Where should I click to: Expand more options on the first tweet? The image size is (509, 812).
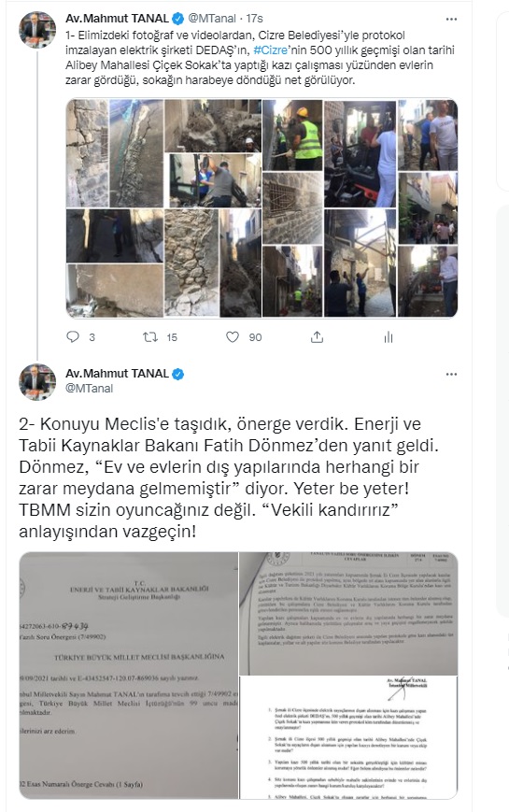point(451,20)
